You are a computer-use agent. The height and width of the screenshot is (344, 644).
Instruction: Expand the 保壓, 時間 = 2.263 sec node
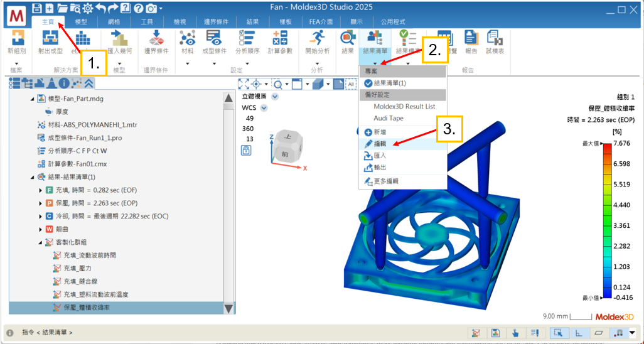(x=40, y=203)
